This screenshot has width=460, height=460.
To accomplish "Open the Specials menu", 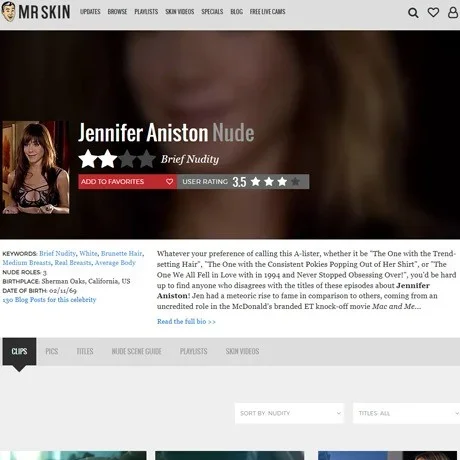I will (x=212, y=12).
